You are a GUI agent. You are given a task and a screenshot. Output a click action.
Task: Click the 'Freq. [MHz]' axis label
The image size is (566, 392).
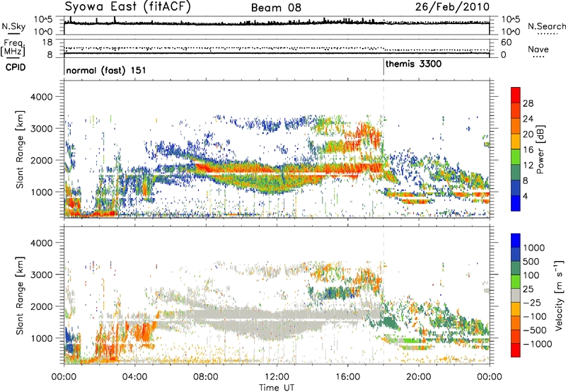13,48
